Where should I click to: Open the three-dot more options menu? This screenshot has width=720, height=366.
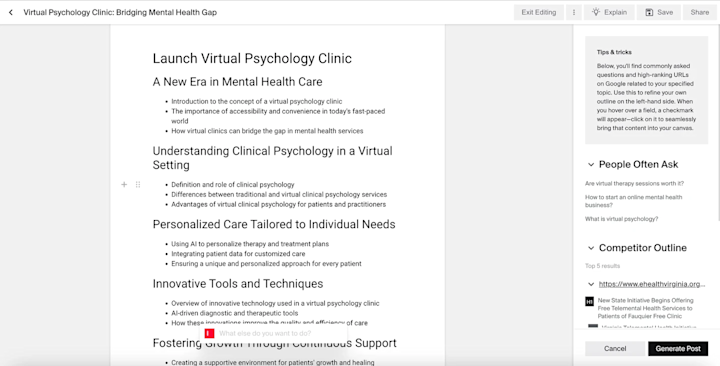click(x=574, y=12)
